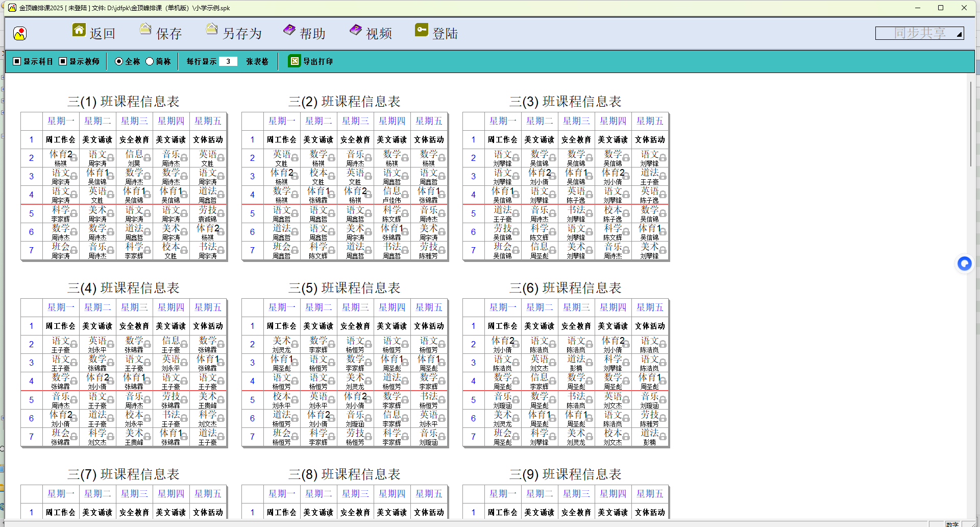Click the 张表格 label in the teal toolbar
Image resolution: width=980 pixels, height=527 pixels.
pyautogui.click(x=257, y=61)
